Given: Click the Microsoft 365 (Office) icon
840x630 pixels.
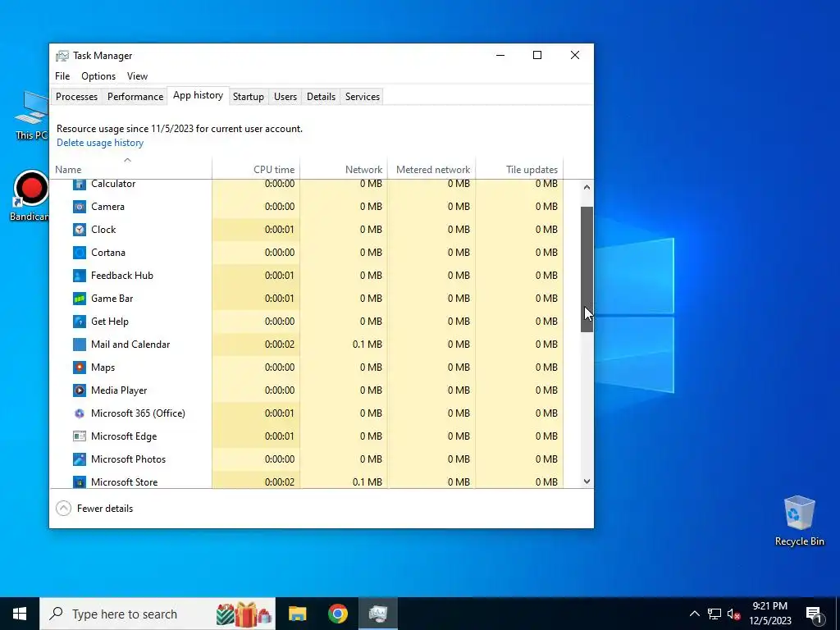Looking at the screenshot, I should 80,413.
